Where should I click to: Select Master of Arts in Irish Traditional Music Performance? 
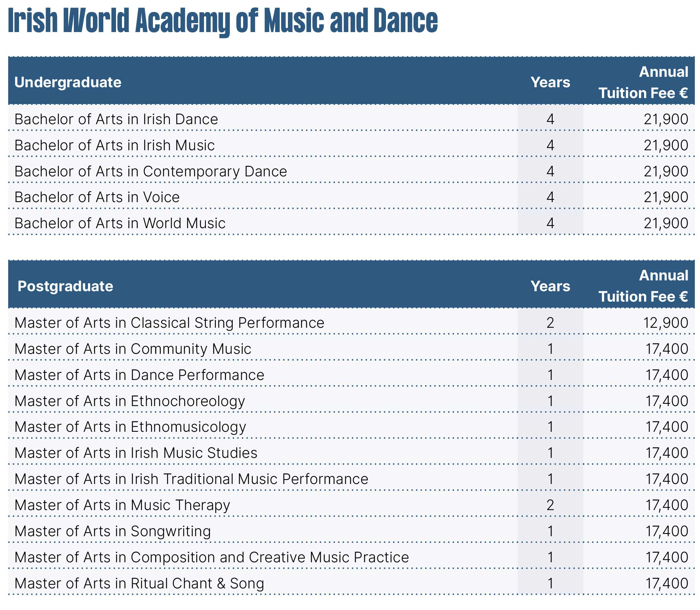191,479
